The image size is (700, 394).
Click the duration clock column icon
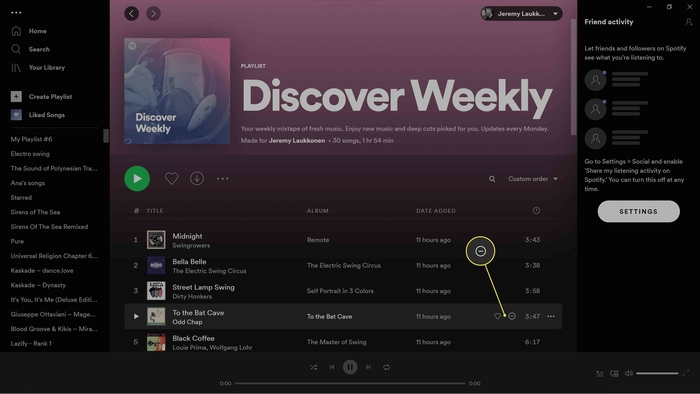(536, 210)
